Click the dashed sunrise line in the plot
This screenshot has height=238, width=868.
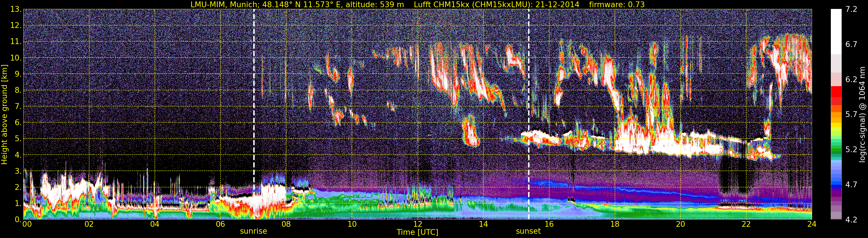254,114
